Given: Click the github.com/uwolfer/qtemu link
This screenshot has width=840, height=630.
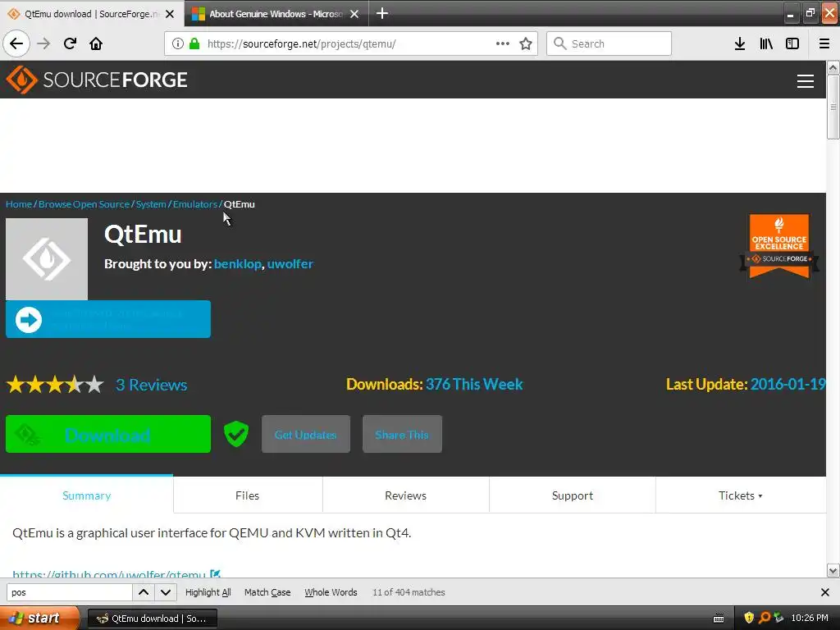Looking at the screenshot, I should coord(109,573).
